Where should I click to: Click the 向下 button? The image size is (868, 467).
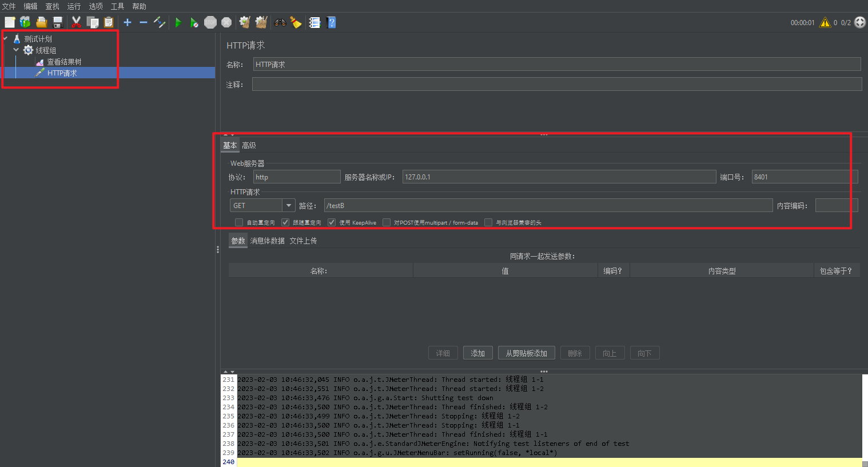pos(644,353)
